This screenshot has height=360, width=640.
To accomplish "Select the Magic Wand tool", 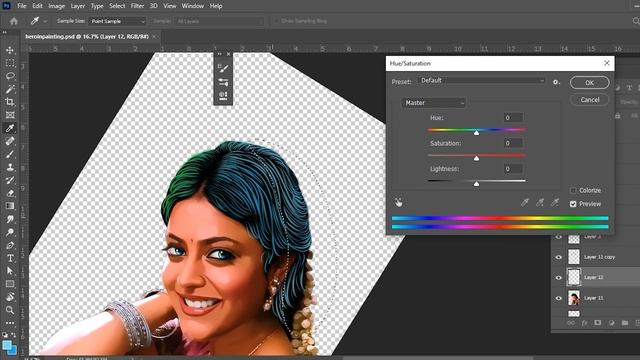I will coord(10,89).
